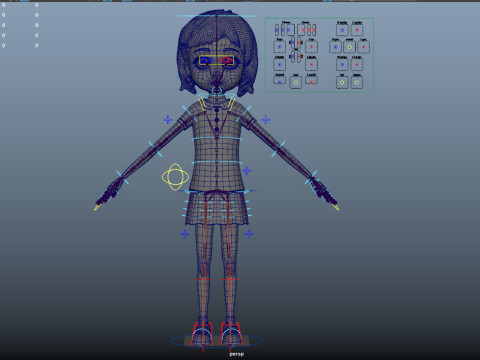This screenshot has width=480, height=360.
Task: Select the cyan chest ring control
Action: (x=217, y=138)
